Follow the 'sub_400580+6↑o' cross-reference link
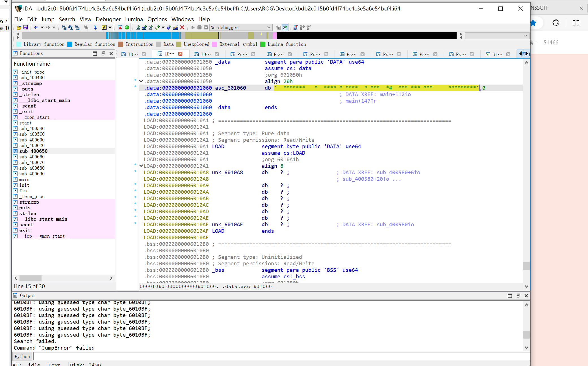 coord(398,173)
